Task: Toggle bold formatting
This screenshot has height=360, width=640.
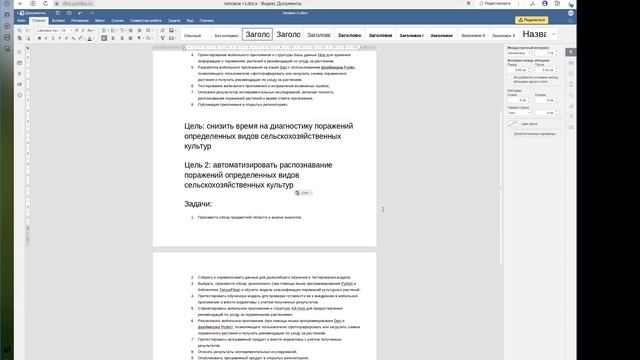Action: click(x=39, y=38)
